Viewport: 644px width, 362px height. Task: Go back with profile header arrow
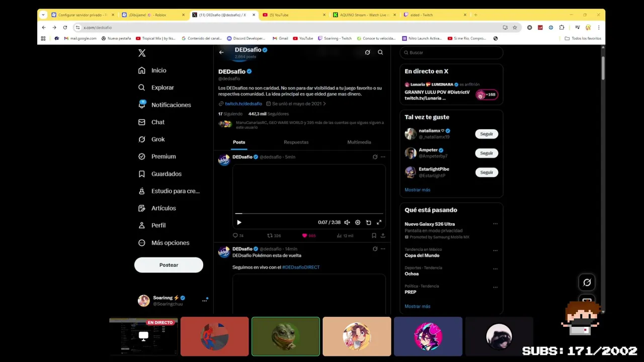[x=221, y=52]
